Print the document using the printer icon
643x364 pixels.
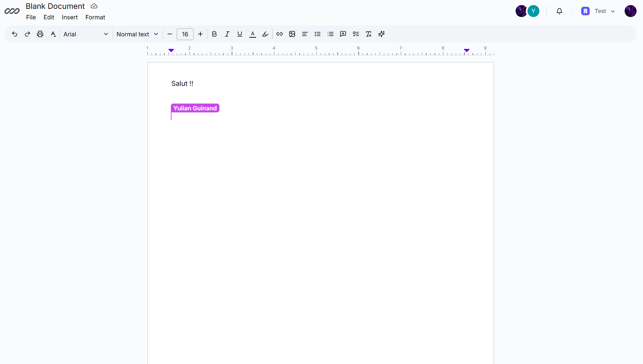(x=40, y=34)
